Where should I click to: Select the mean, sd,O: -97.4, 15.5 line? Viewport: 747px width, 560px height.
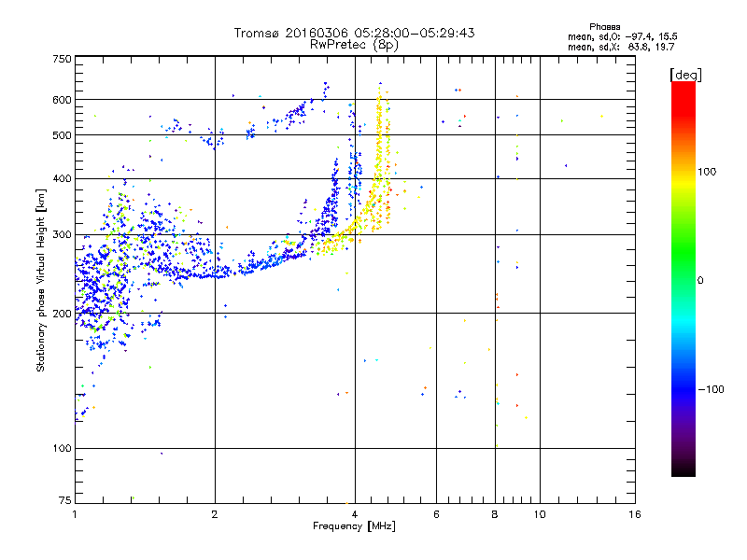[622, 36]
